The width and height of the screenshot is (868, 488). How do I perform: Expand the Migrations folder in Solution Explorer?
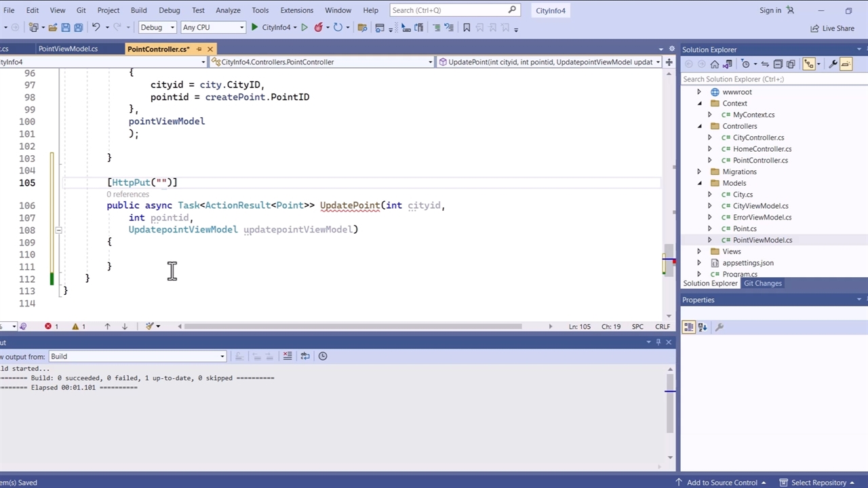(699, 172)
